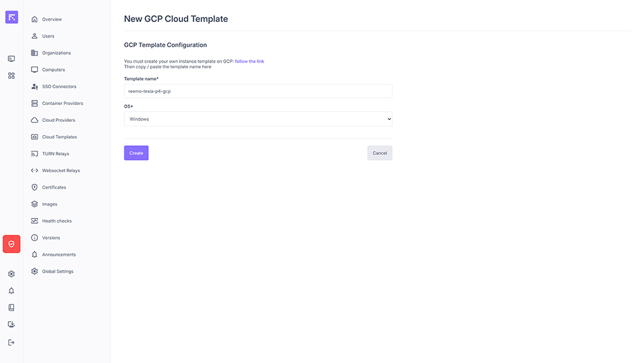Open Global Settings from sidebar
The image size is (644, 363).
coord(57,271)
